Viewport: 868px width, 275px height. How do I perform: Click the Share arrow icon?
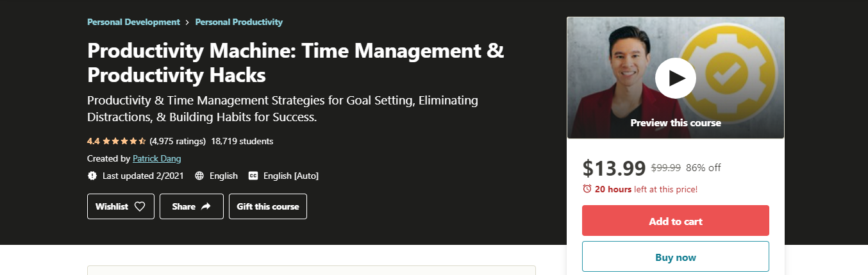click(206, 206)
